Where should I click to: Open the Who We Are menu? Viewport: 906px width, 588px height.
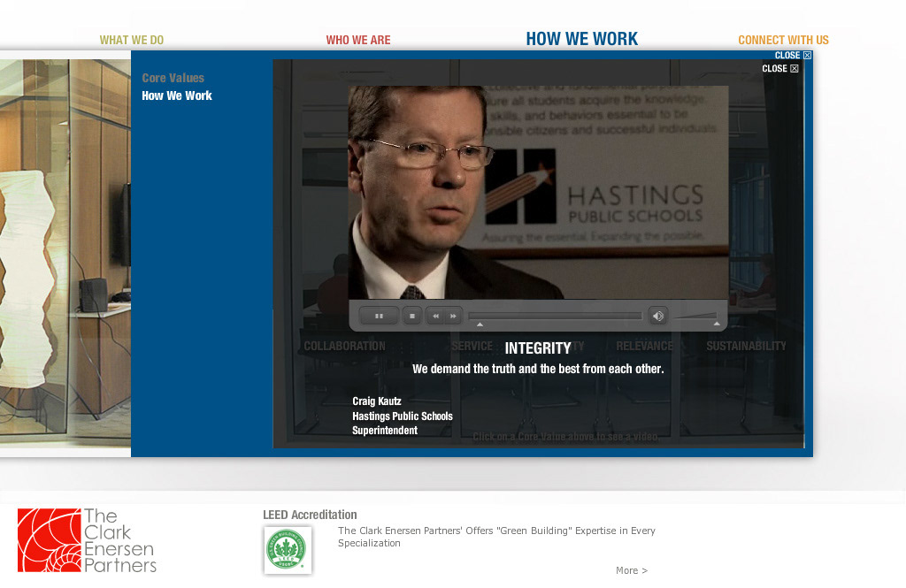(x=358, y=40)
